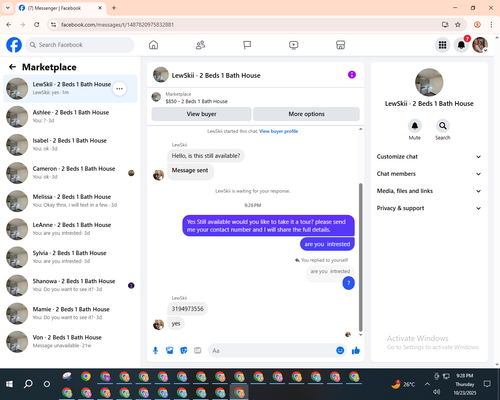Click the chat scroll down arrow

(x=360, y=335)
